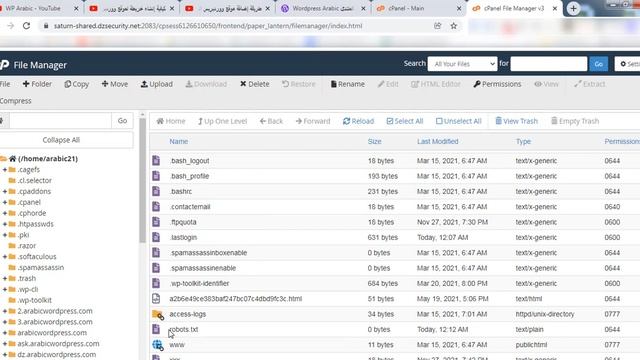Expand the .cpanel folder

coord(5,202)
